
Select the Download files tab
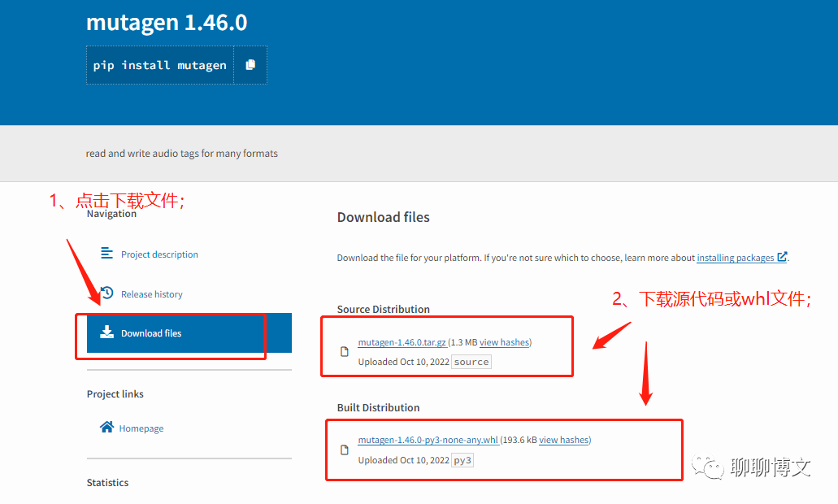189,333
